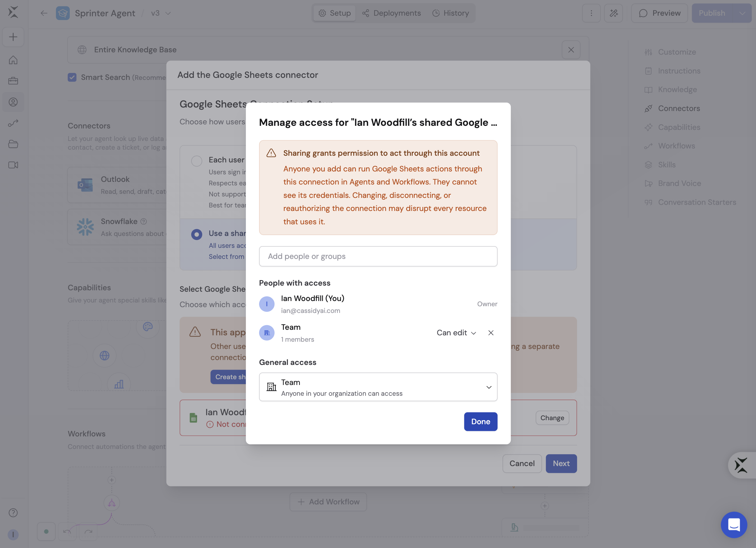Click the floating Cassidy assistant icon
Screen dimensions: 756x548
[741, 465]
